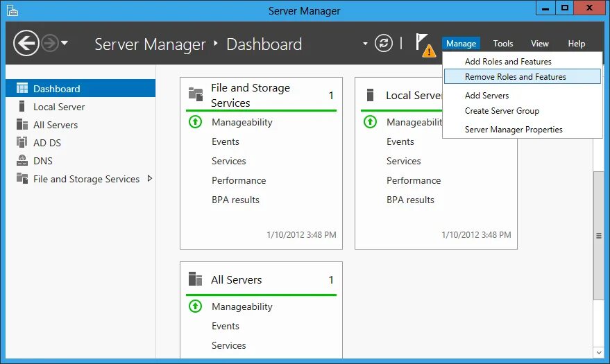Screen dimensions: 610x364
Task: Open the All Servers tile title
Action: 236,279
